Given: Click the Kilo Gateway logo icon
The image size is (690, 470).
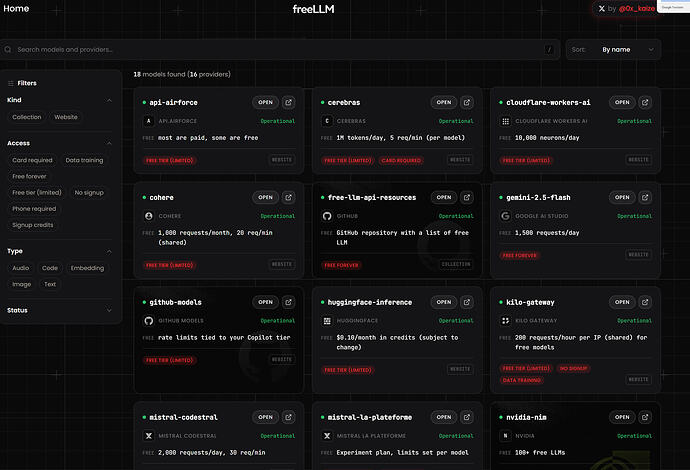Looking at the screenshot, I should point(505,320).
